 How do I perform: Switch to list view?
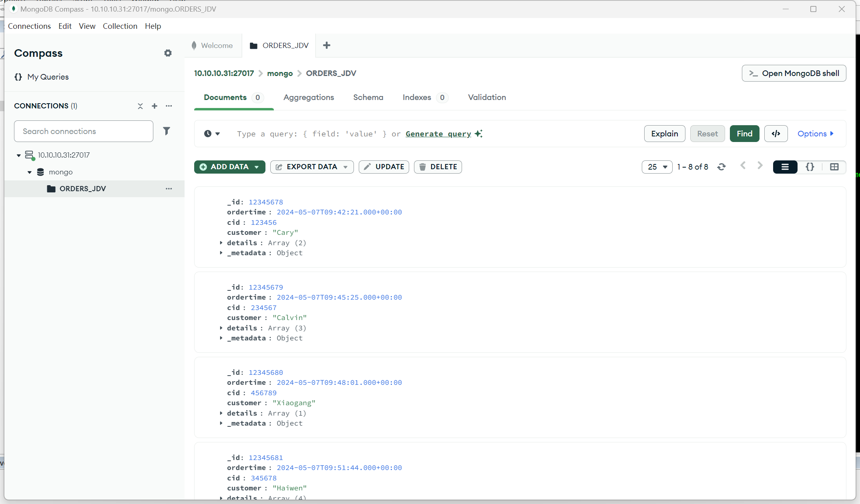pyautogui.click(x=785, y=167)
